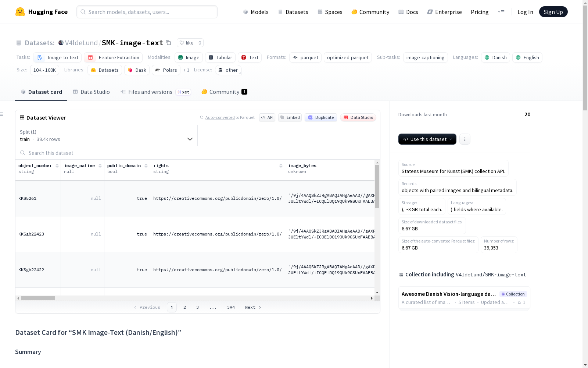The image size is (588, 368).
Task: Click the V4ldeLund user avatar icon
Action: click(x=61, y=43)
